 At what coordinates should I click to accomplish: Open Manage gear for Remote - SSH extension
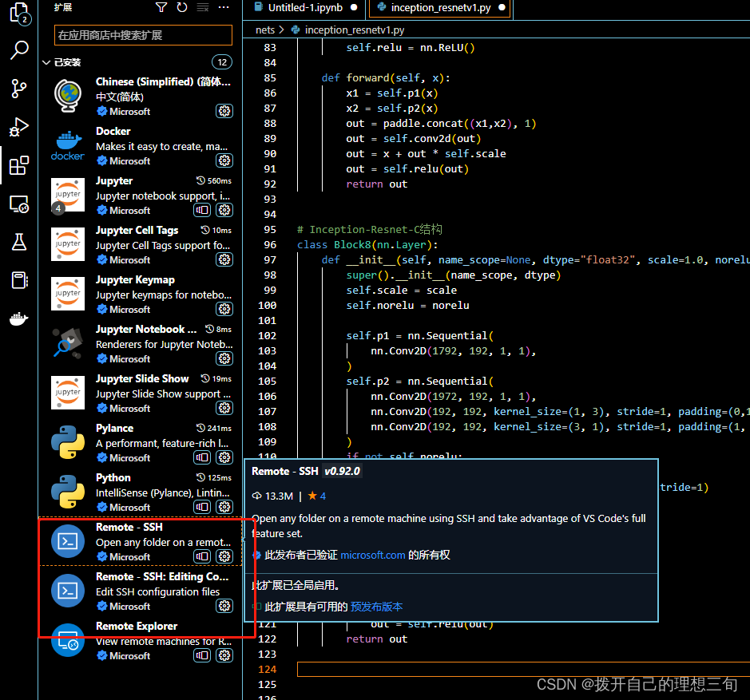pyautogui.click(x=224, y=556)
